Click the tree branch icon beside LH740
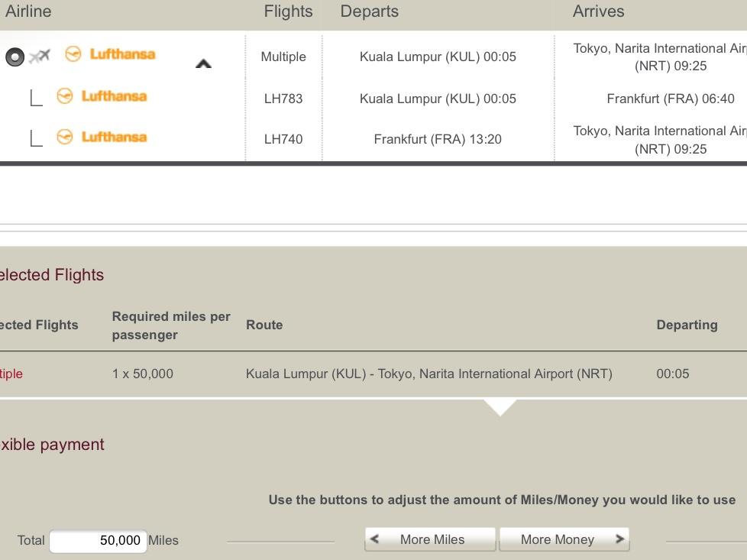The height and width of the screenshot is (560, 747). click(36, 138)
